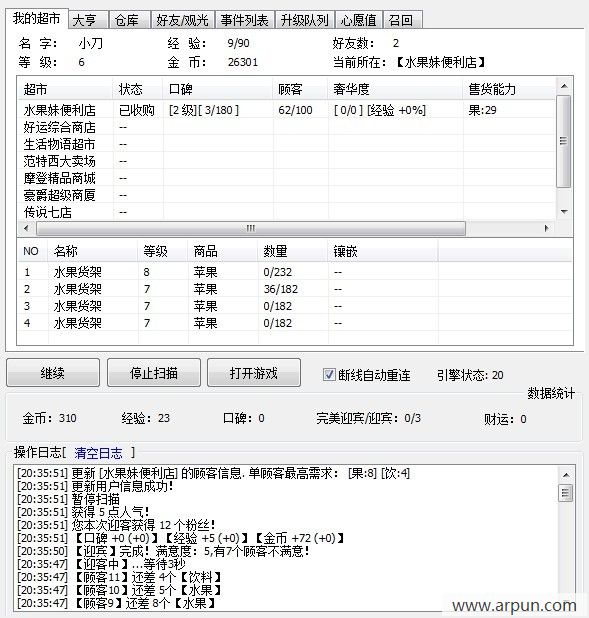Click the 镶嵌 column header
The height and width of the screenshot is (618, 589).
tap(383, 251)
